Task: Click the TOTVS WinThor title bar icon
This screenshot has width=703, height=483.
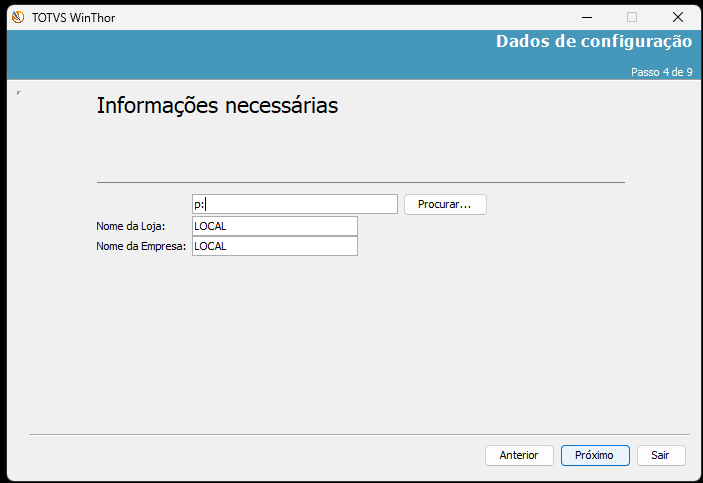Action: tap(17, 17)
